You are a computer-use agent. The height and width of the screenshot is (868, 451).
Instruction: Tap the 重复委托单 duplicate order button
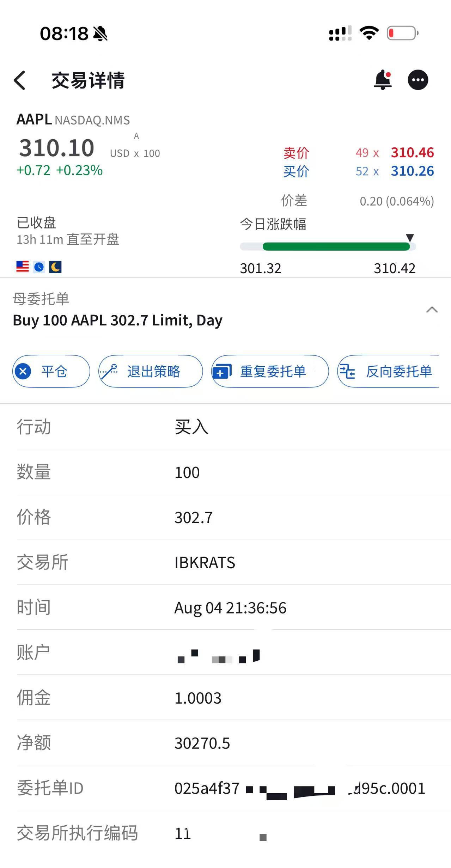(x=270, y=371)
